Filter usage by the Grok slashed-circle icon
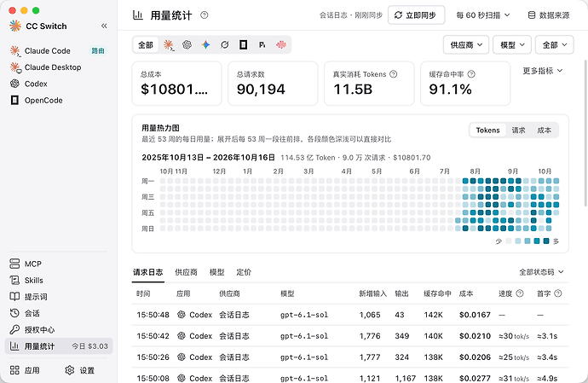 pos(225,45)
